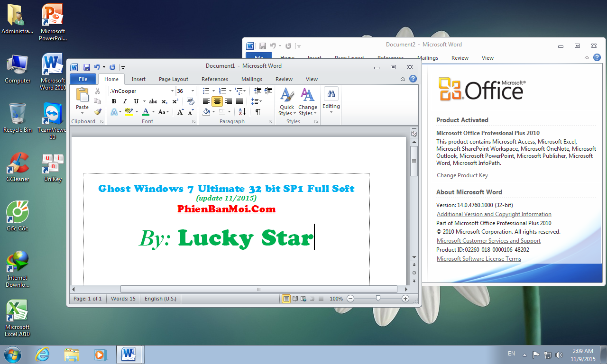The image size is (607, 364).
Task: Click Clear Formatting eraser icon
Action: pos(191,101)
